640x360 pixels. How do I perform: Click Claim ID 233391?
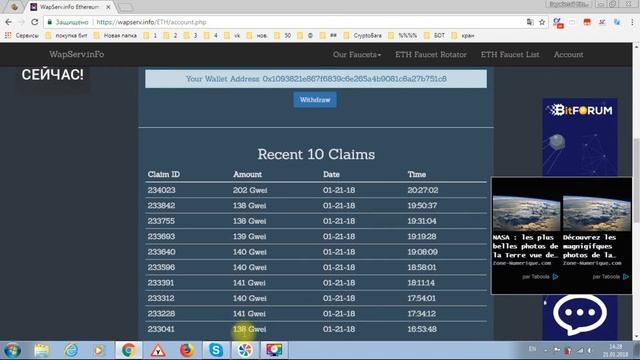pos(161,283)
